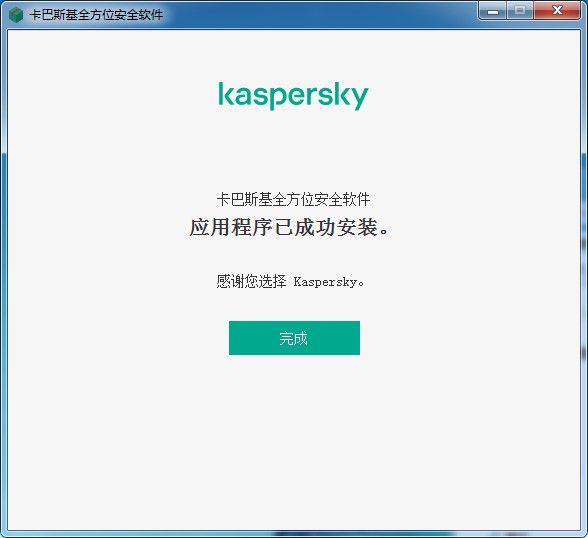
Task: Click the large kaspersky logo
Action: 294,96
